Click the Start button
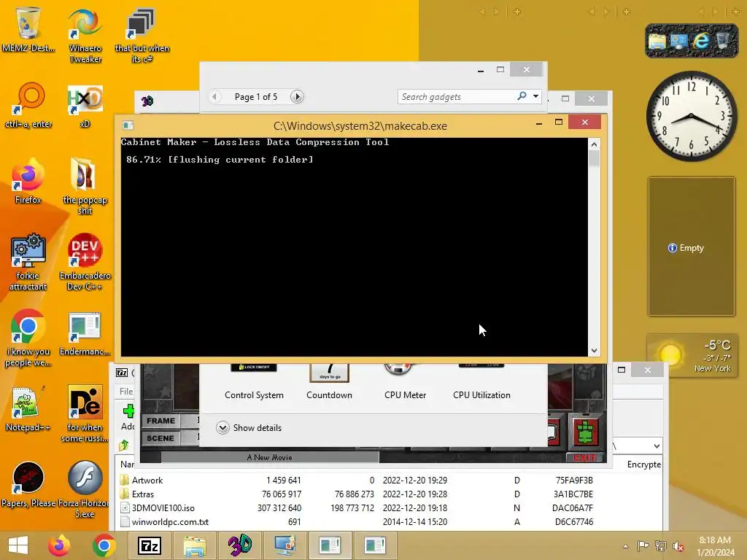 point(18,545)
